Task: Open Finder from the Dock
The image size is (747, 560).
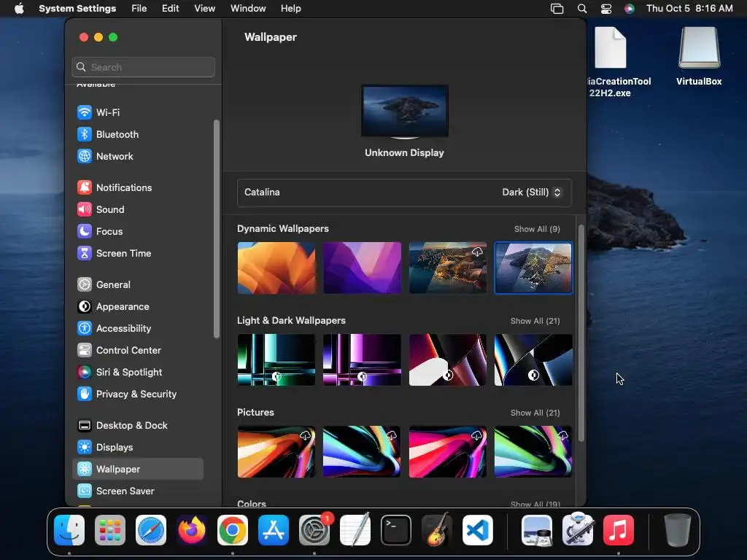Action: [69, 530]
